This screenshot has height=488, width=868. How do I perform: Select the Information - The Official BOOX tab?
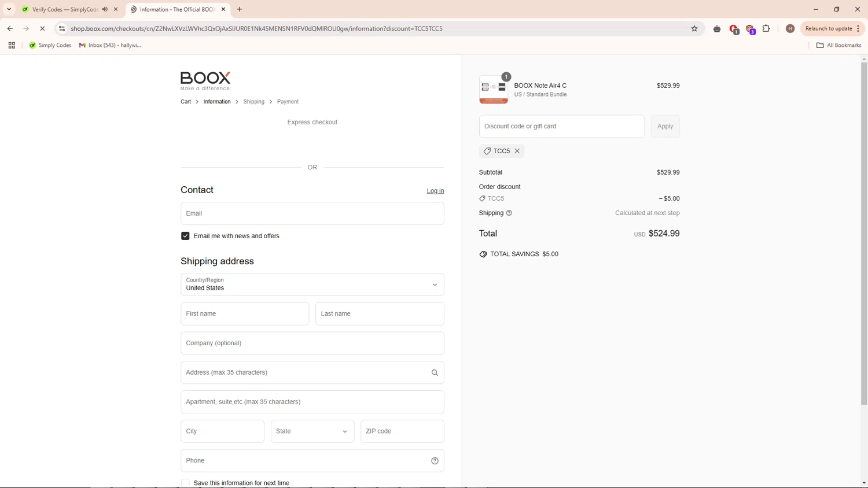click(x=176, y=9)
